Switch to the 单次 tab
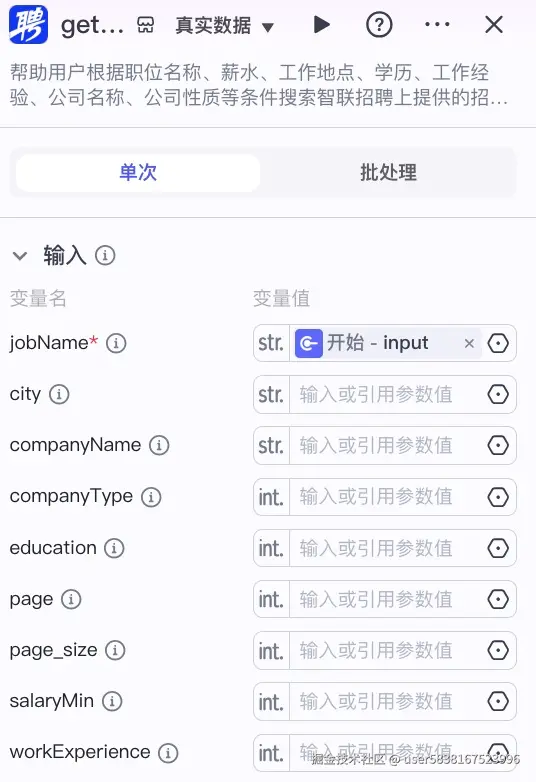The image size is (536, 782). (138, 173)
